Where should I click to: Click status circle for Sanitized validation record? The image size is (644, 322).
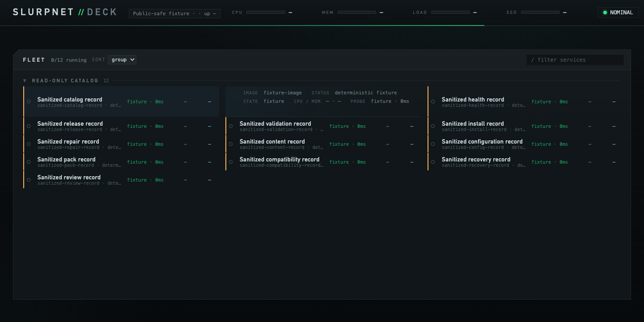point(231,126)
